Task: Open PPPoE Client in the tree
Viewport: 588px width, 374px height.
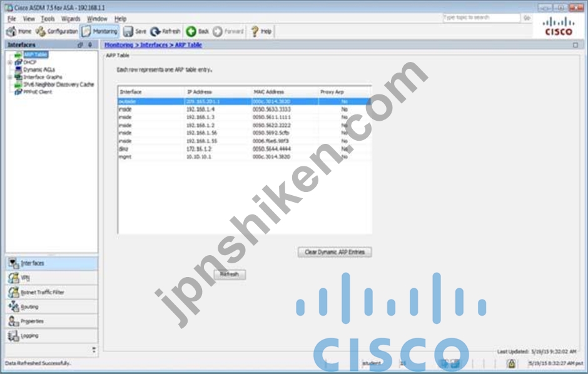Action: tap(38, 92)
